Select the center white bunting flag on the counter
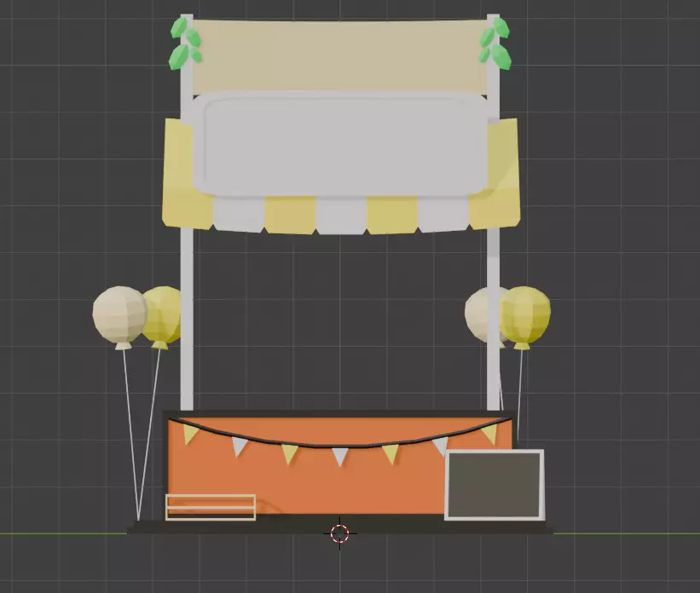This screenshot has width=700, height=593. 340,456
